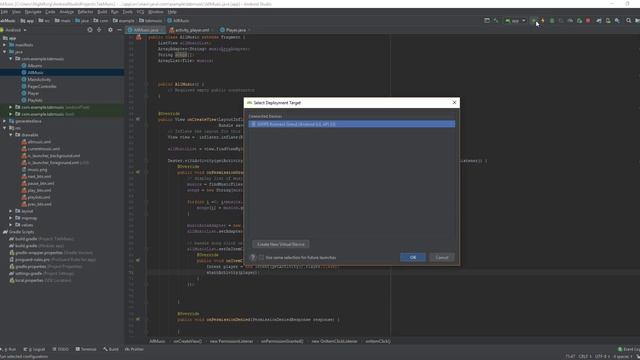Viewport: 640px width, 360px height.
Task: Open the Build menu
Action: 102,12
